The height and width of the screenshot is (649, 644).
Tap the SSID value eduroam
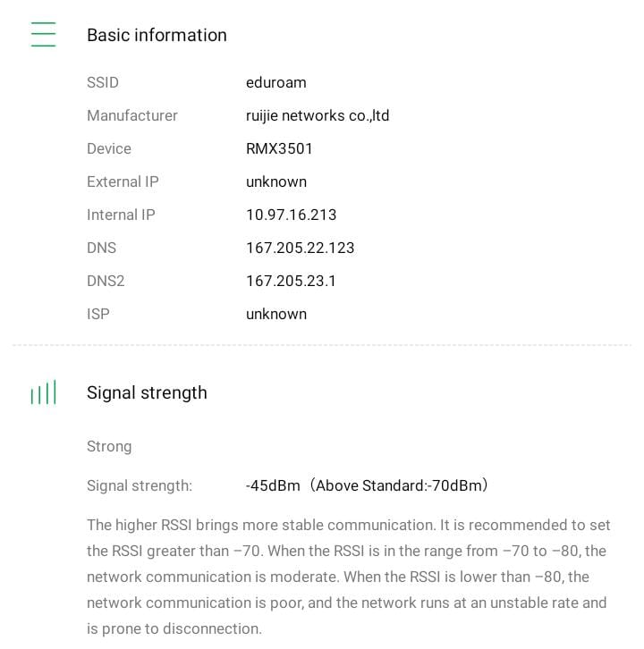click(x=275, y=82)
